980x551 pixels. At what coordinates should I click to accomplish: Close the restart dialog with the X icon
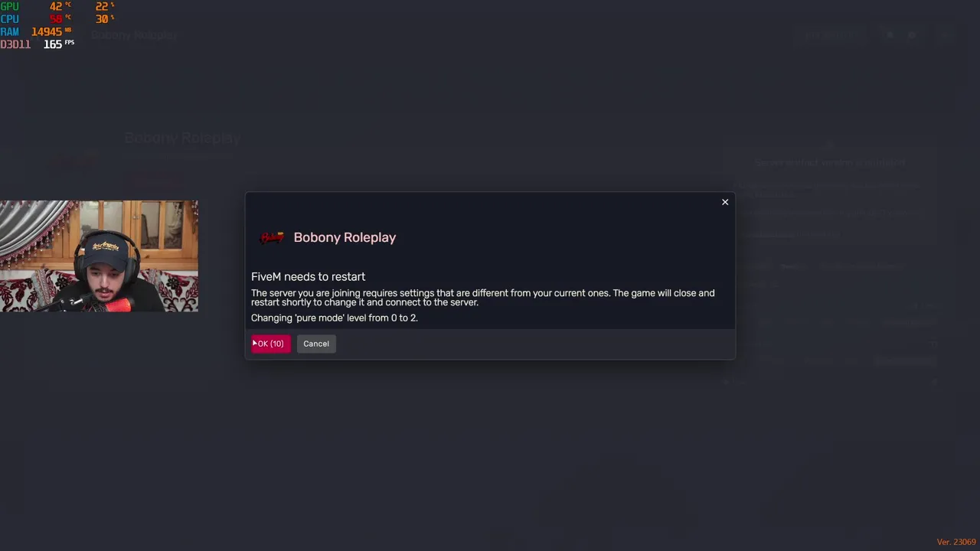(x=725, y=202)
